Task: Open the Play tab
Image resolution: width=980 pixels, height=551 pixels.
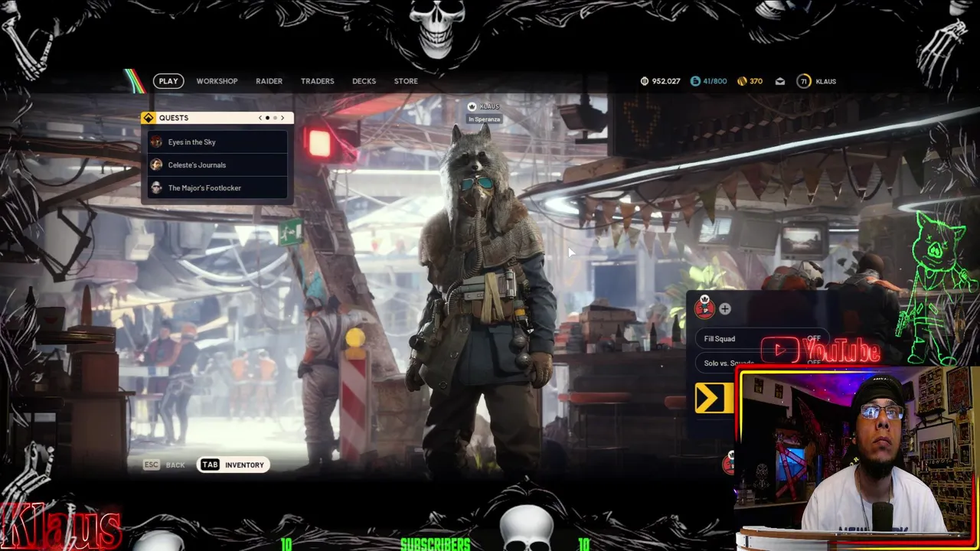Action: coord(168,81)
